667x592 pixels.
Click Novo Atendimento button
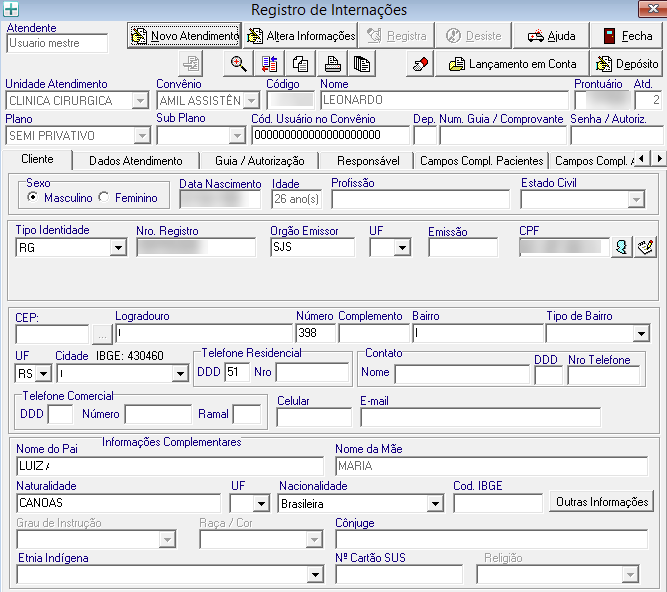click(185, 36)
